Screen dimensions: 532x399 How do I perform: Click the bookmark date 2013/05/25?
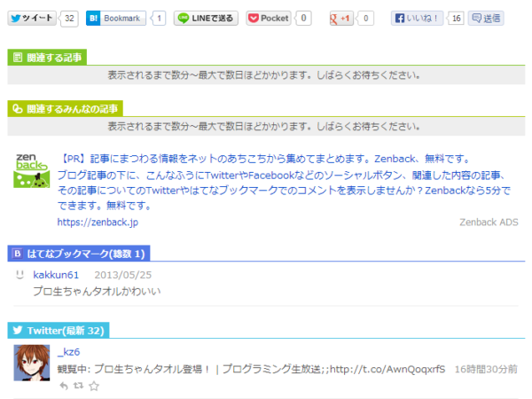click(123, 275)
